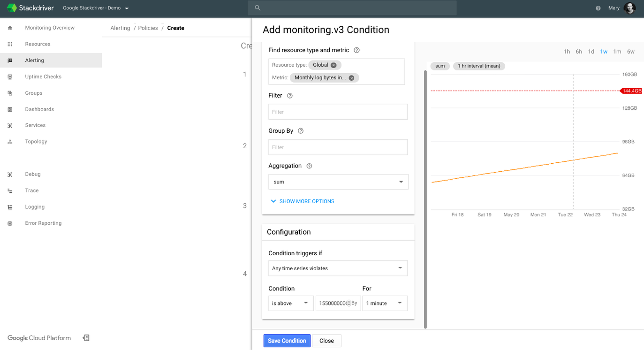This screenshot has height=350, width=644.
Task: Select the 1m time range
Action: pyautogui.click(x=617, y=52)
